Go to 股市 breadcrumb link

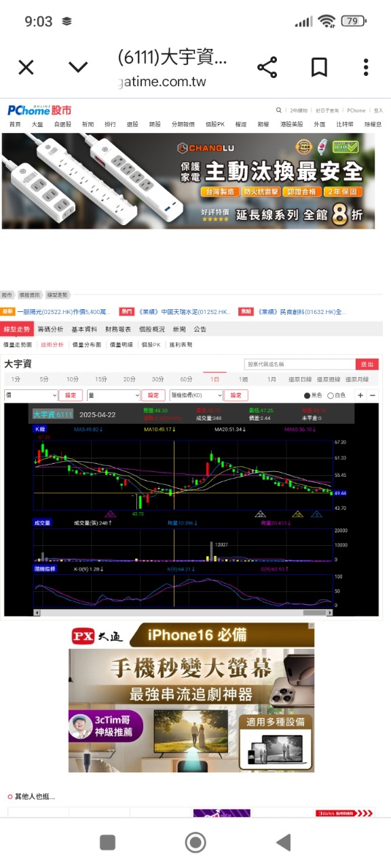pos(7,295)
